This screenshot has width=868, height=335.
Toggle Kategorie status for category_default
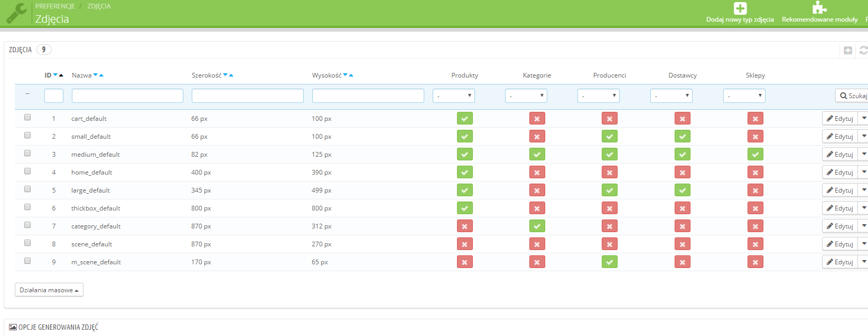(537, 226)
